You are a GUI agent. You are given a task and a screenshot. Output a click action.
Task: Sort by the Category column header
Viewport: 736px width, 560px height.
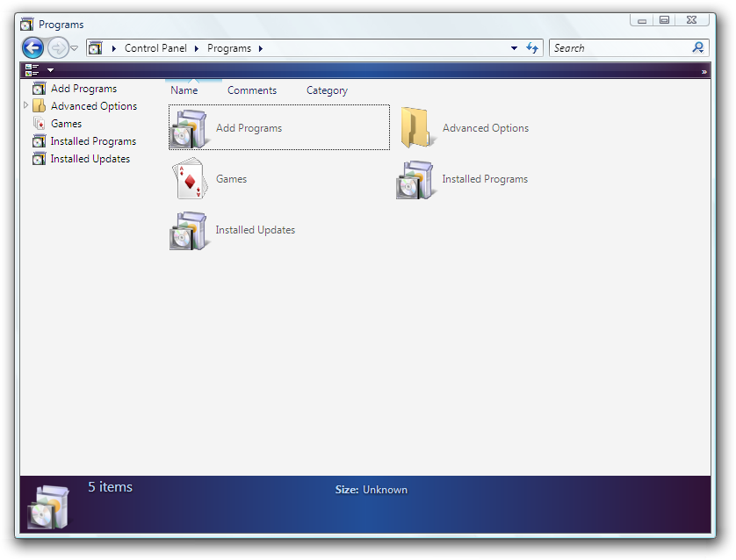pos(327,90)
